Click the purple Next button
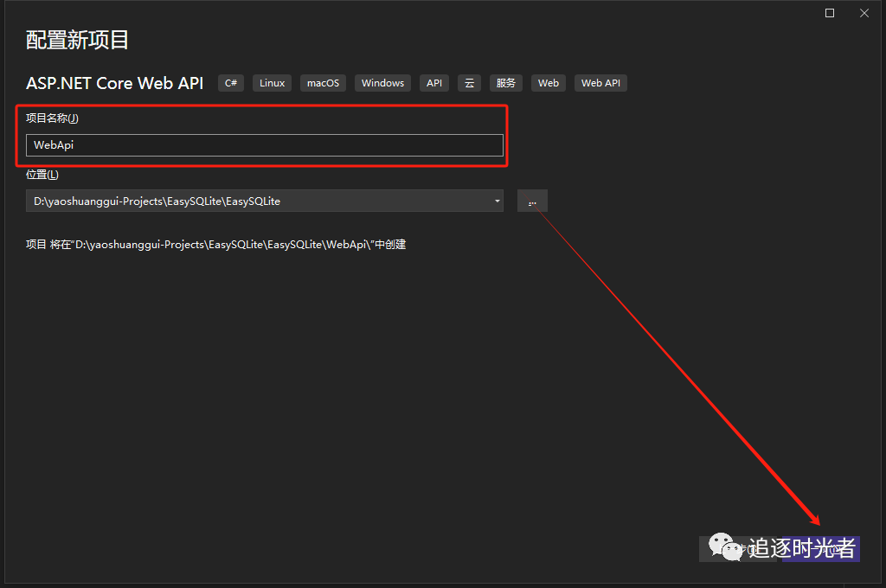Viewport: 886px width, 588px height. tap(820, 548)
